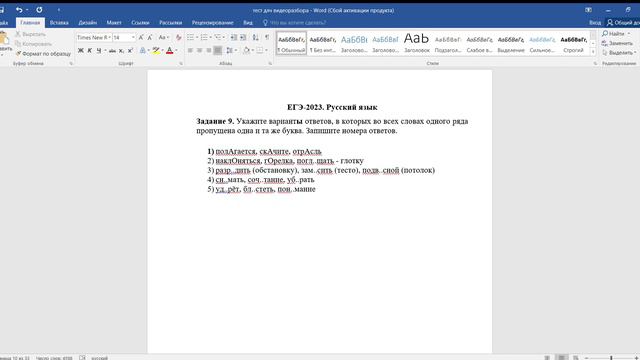Click the text effects glowing A icon

pos(142,50)
